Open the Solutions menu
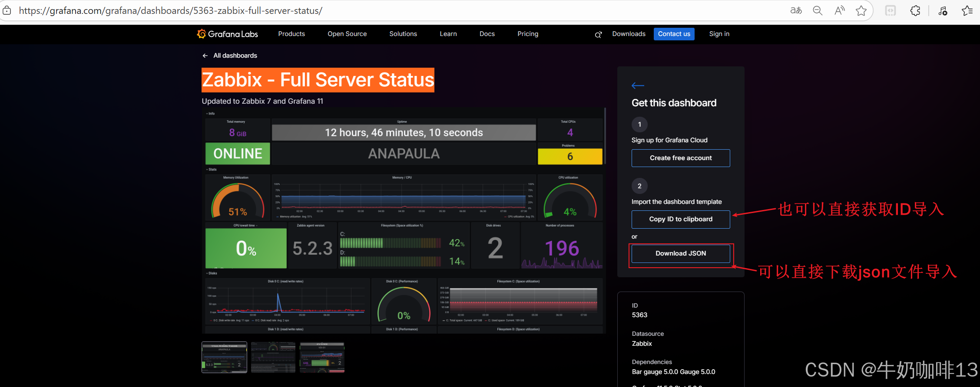 tap(403, 34)
